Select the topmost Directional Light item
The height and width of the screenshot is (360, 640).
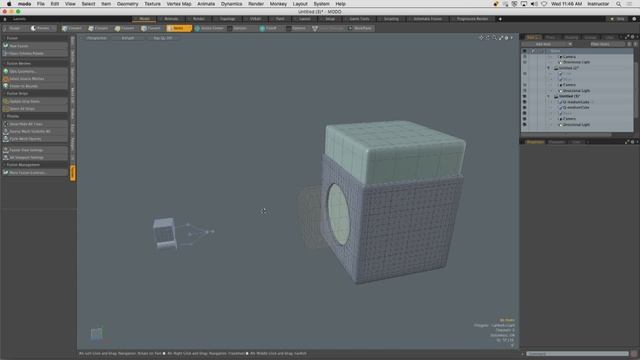[576, 62]
